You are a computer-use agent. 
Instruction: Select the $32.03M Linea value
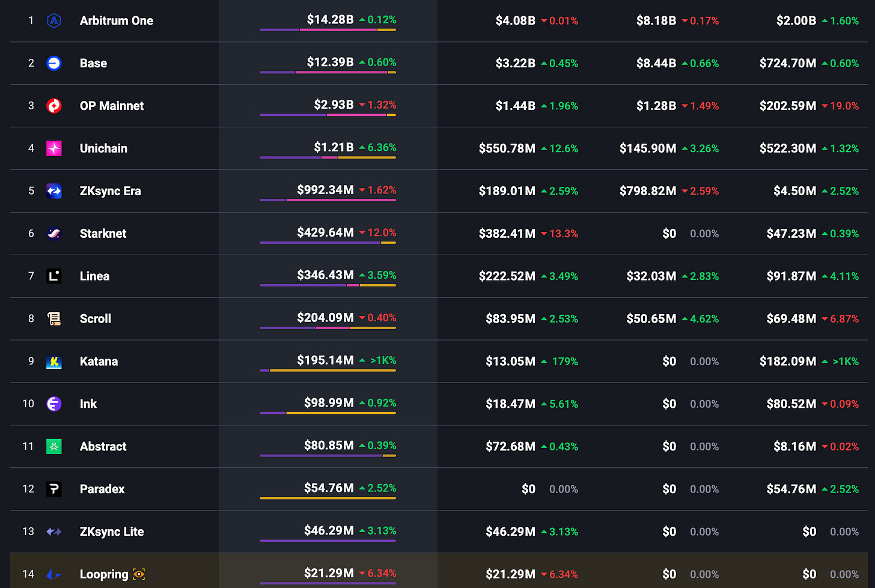[x=651, y=277]
